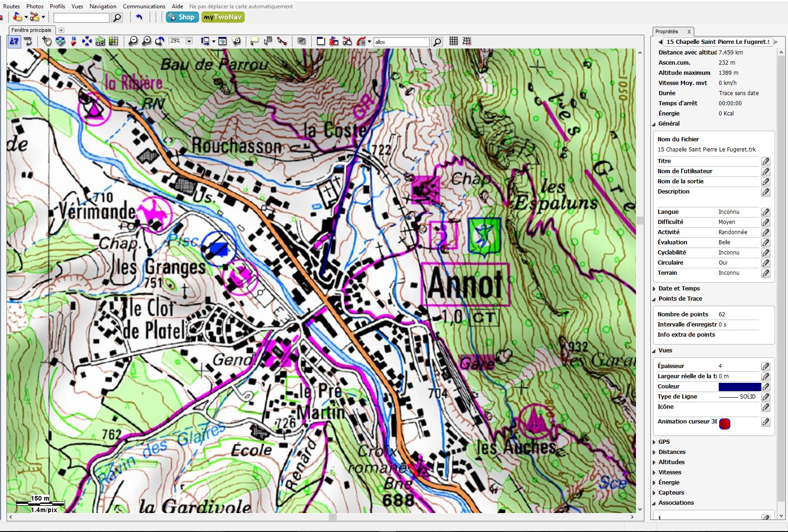Screen dimensions: 788x532
Task: Open the Navigation menu
Action: (x=103, y=6)
